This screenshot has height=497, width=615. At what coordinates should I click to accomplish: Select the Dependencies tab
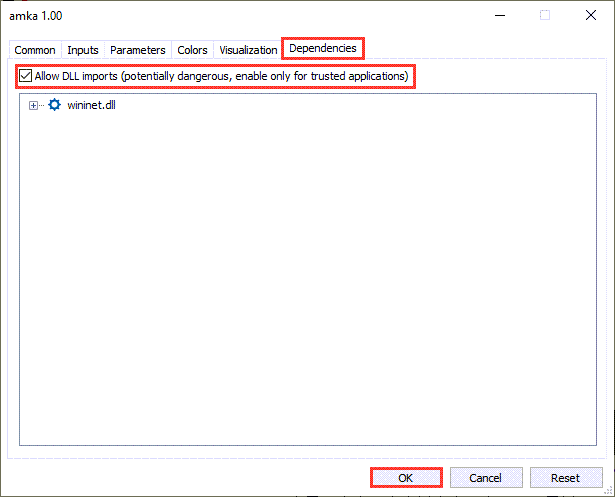[x=323, y=48]
